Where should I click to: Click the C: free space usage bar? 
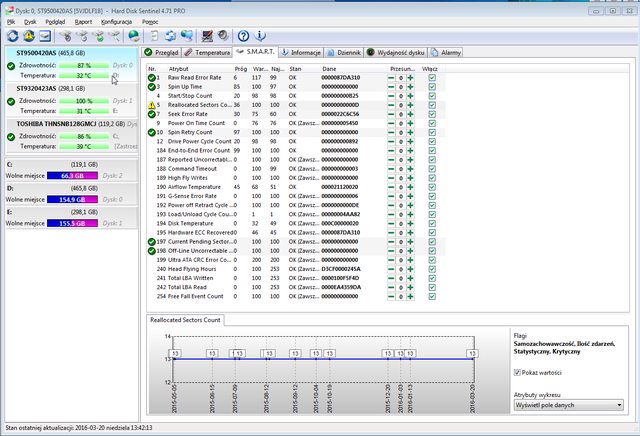pos(72,176)
